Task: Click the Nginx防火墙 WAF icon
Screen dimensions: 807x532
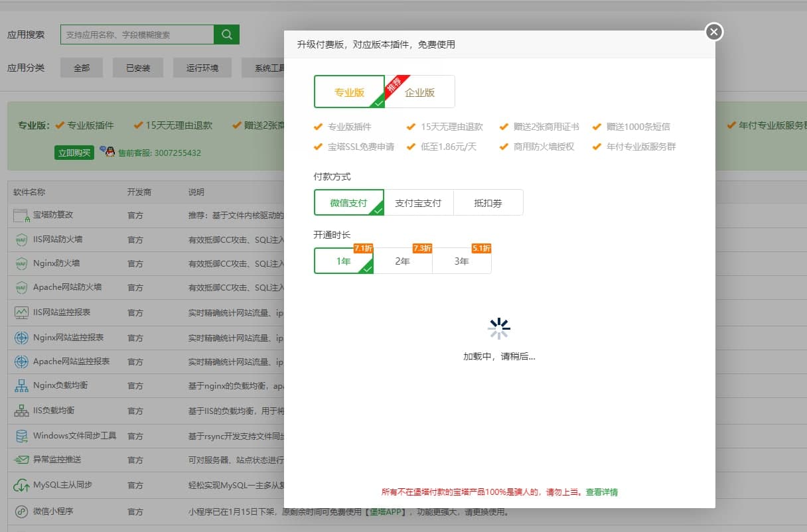Action: [x=21, y=263]
